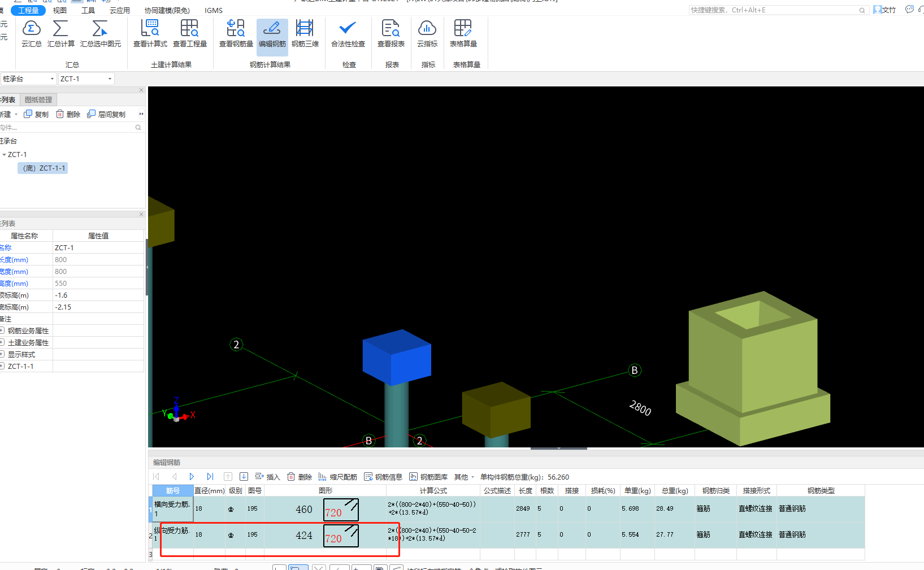The width and height of the screenshot is (924, 570).
Task: Open 查看钢筋量 rebar quantity viewer
Action: [236, 34]
